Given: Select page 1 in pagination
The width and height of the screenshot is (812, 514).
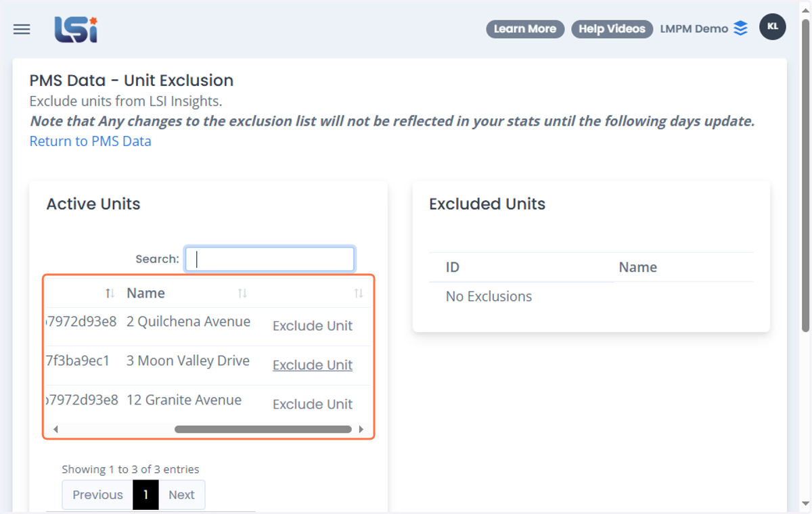Looking at the screenshot, I should [146, 495].
